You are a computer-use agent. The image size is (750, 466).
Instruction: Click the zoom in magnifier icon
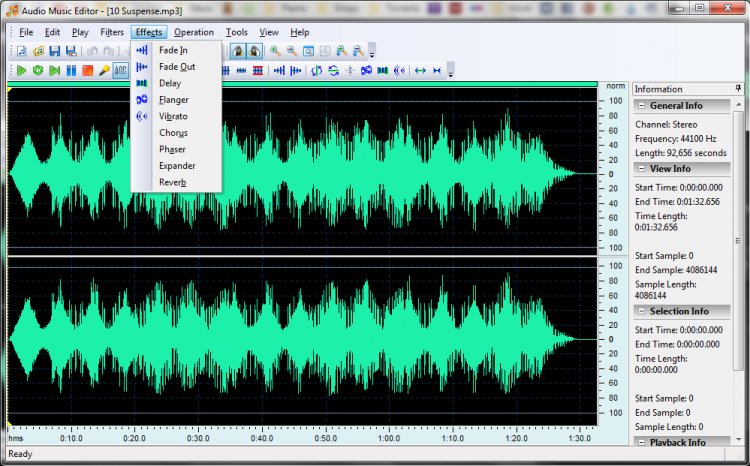pos(275,51)
